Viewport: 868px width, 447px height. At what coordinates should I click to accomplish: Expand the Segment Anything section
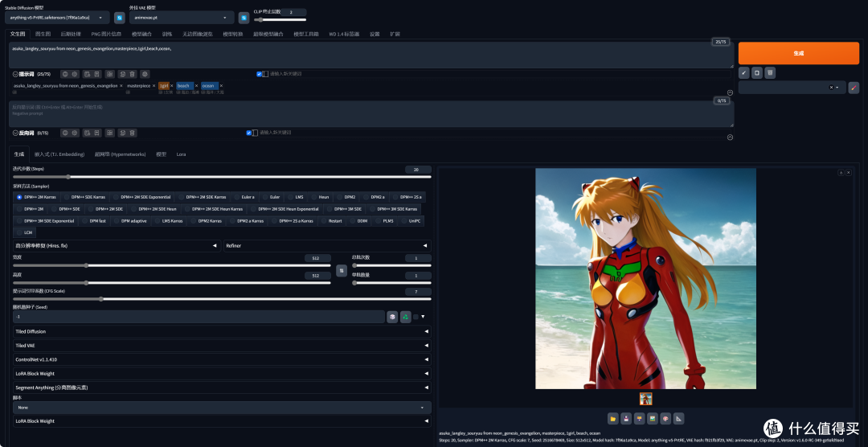click(x=222, y=388)
